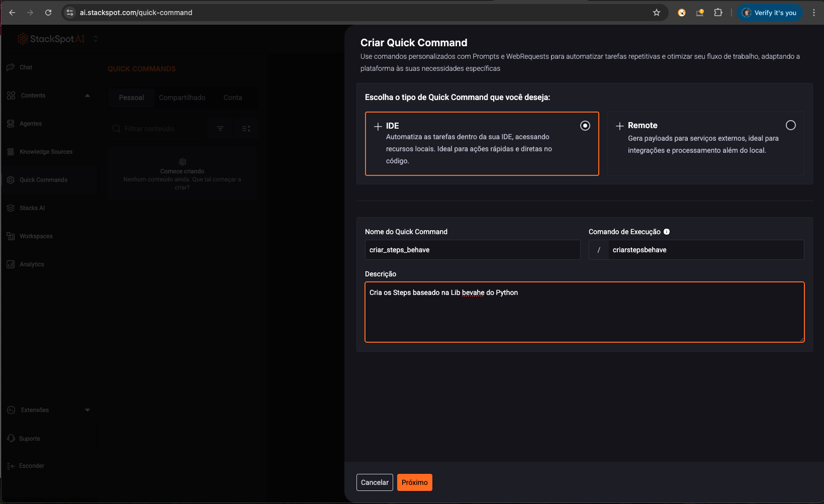
Task: Click the plus icon next to Remote
Action: click(620, 126)
